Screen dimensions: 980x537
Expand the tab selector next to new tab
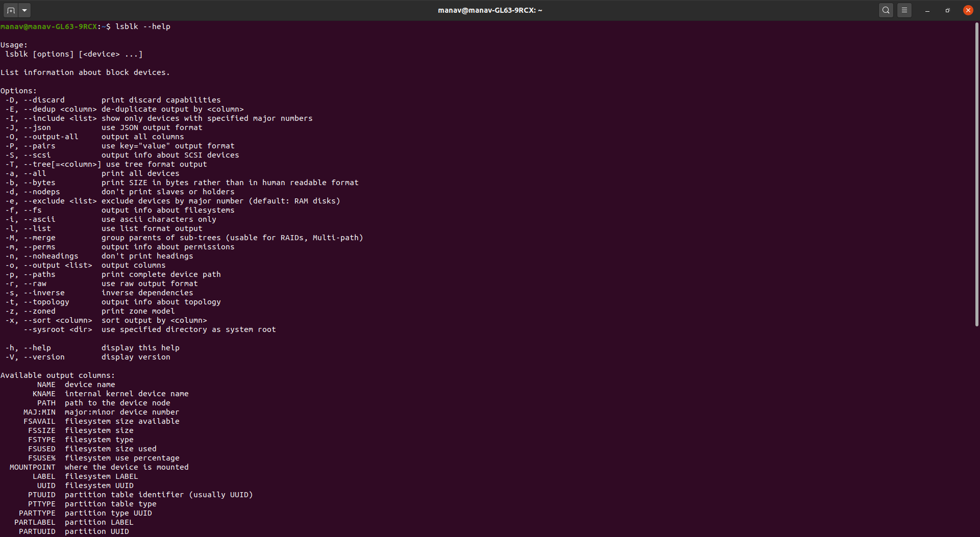[x=23, y=10]
